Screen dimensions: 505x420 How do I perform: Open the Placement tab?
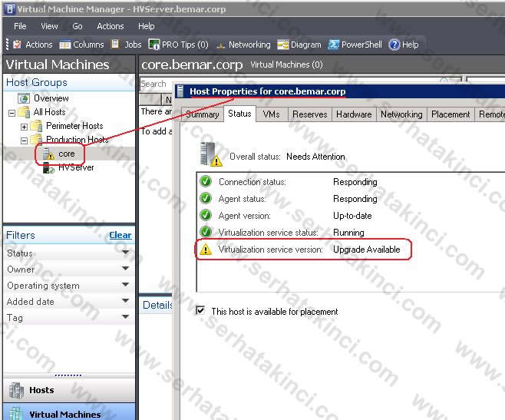point(451,114)
